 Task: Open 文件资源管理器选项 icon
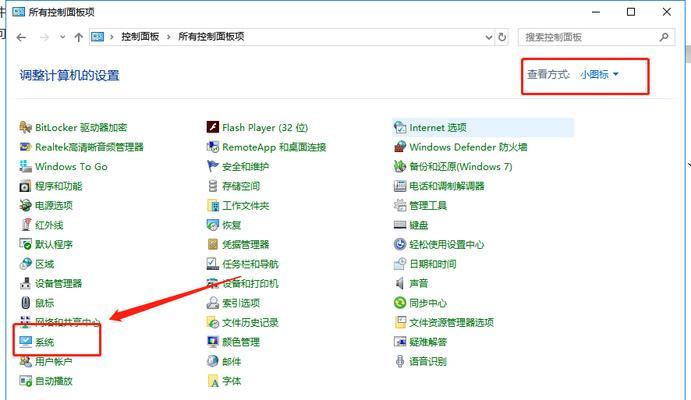400,322
